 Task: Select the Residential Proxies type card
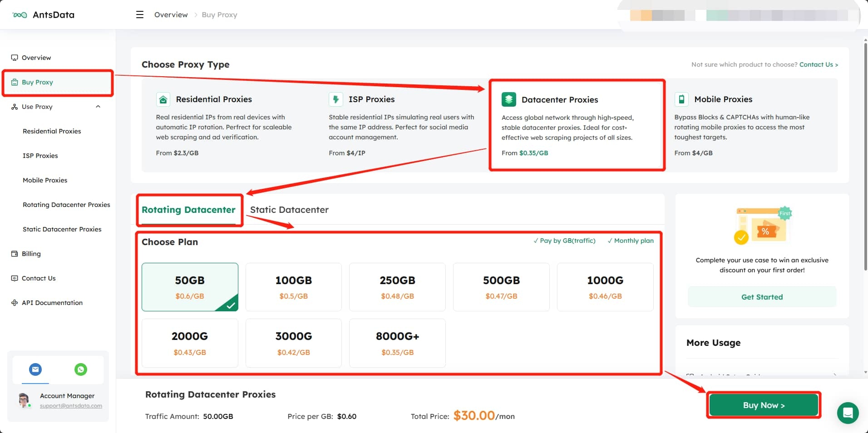click(228, 125)
